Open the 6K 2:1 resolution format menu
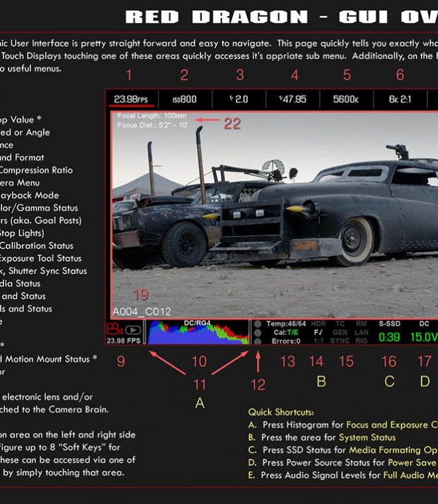438x504 pixels. pyautogui.click(x=400, y=99)
